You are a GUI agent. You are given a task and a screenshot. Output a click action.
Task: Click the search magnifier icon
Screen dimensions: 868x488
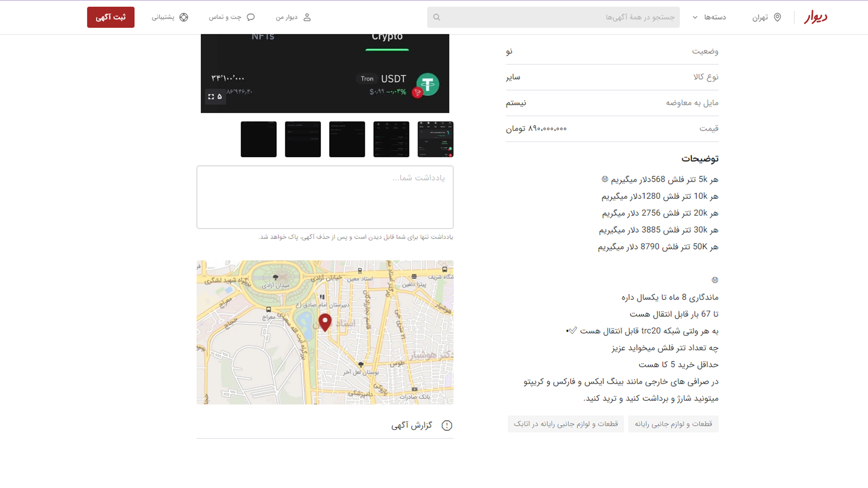pyautogui.click(x=437, y=17)
